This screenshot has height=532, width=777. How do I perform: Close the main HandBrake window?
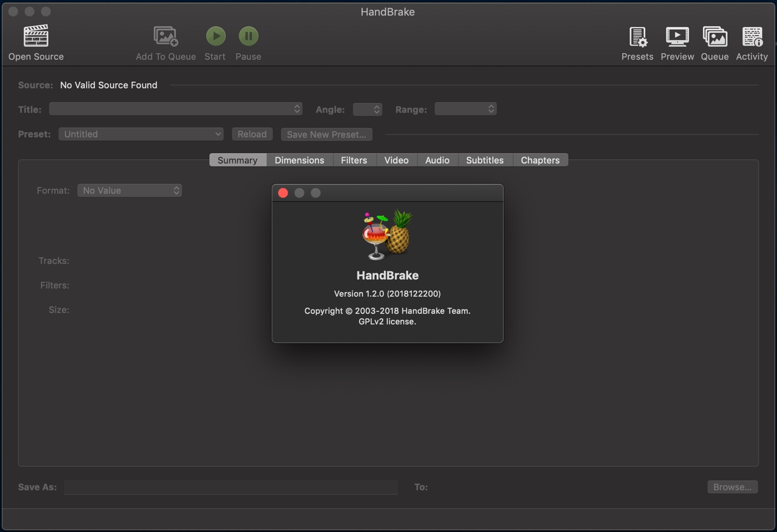tap(13, 12)
